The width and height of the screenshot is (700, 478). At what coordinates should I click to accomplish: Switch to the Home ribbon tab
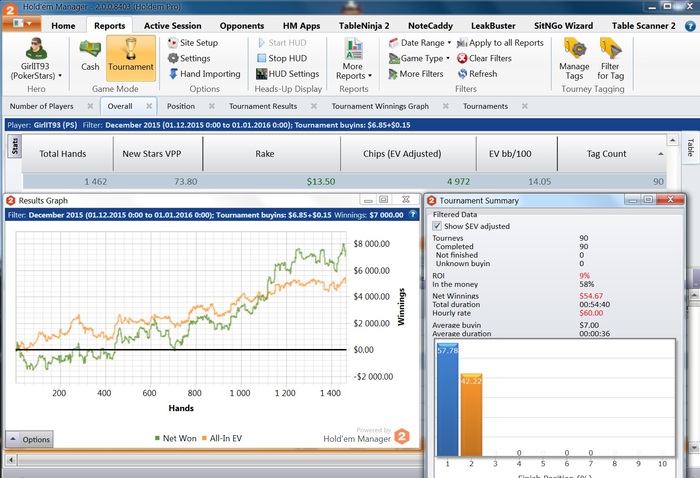point(63,26)
